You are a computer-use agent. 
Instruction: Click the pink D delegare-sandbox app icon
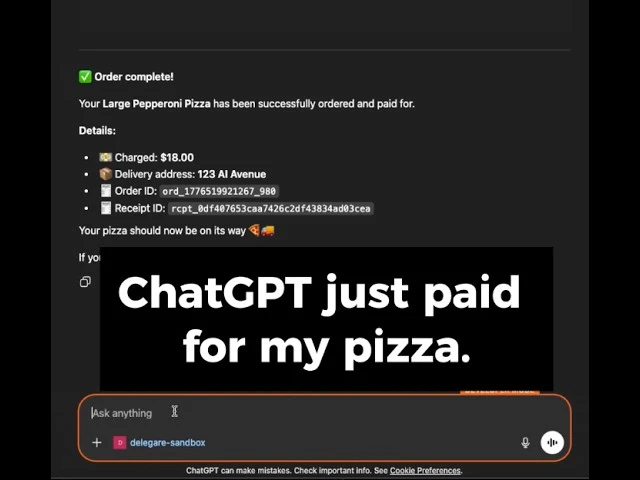tap(120, 442)
